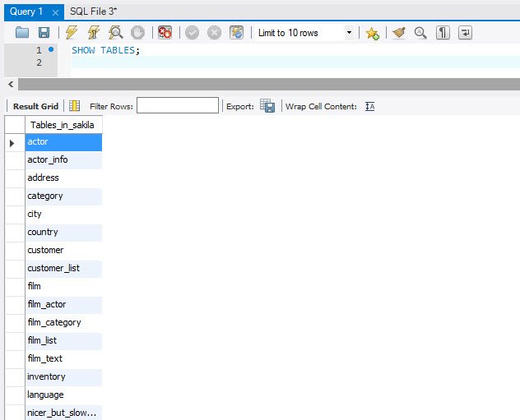Select the 'nicer_but_slow...' row
The width and height of the screenshot is (520, 420).
63,413
